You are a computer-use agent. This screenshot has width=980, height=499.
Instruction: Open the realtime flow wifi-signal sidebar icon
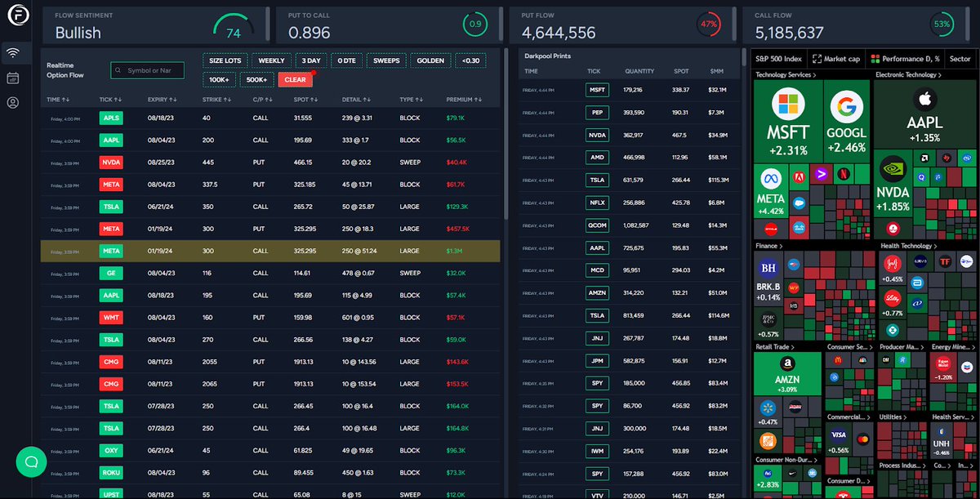click(x=13, y=53)
